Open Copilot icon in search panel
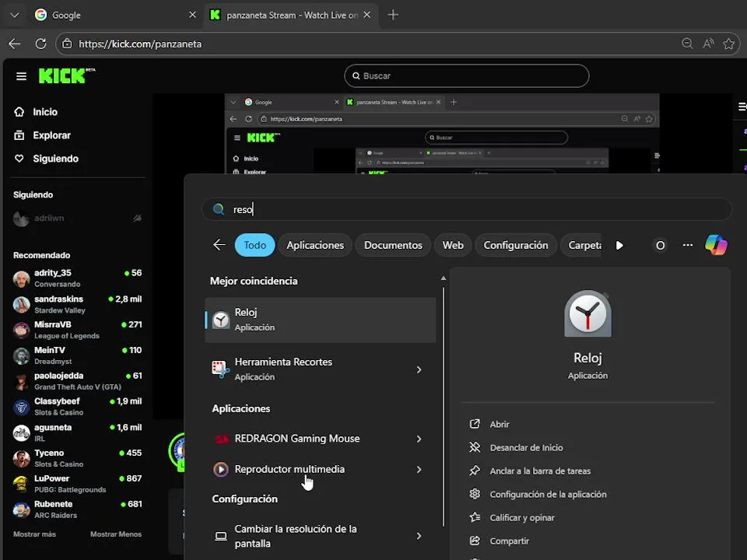The image size is (747, 560). click(x=716, y=245)
